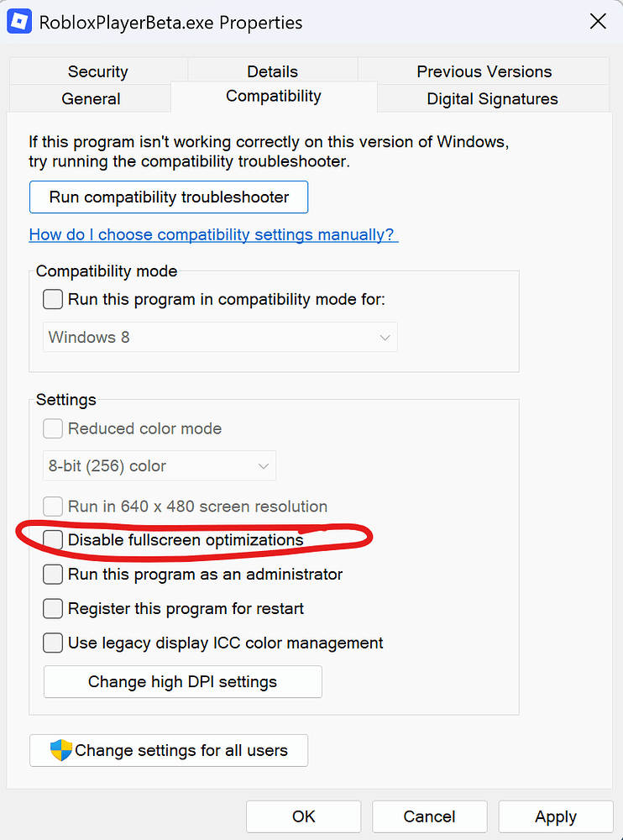Click Run compatibility troubleshooter button

[169, 197]
